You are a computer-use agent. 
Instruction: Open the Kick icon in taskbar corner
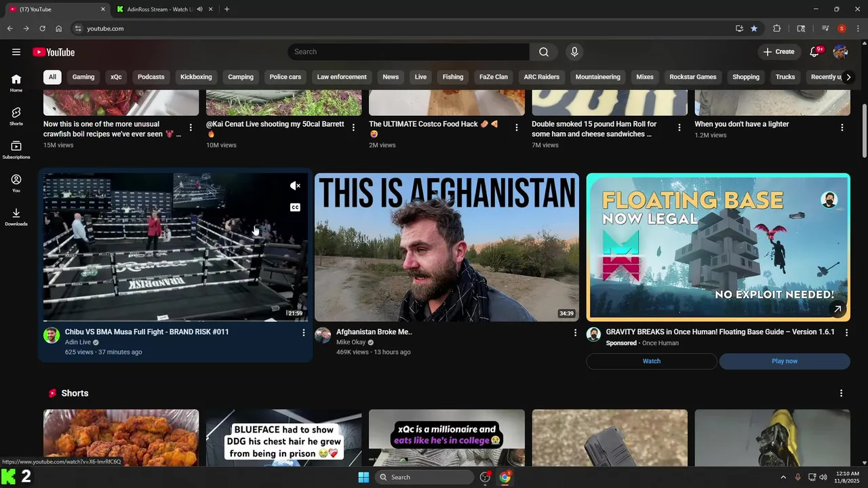pos(8,476)
